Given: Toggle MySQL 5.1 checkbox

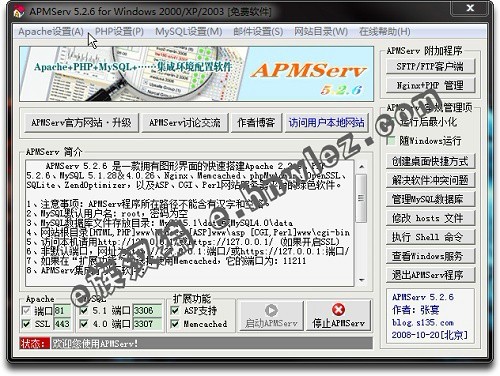Looking at the screenshot, I should pyautogui.click(x=84, y=311).
